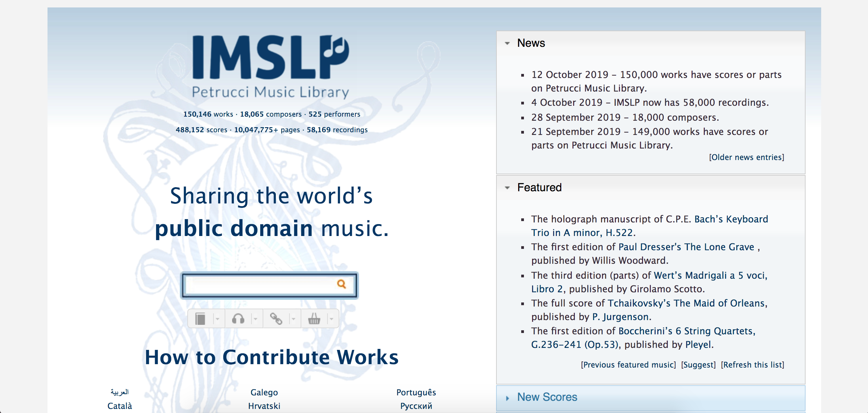Click the IMSLP Petrucci Music Library logo
Viewport: 868px width, 413px height.
[x=271, y=67]
